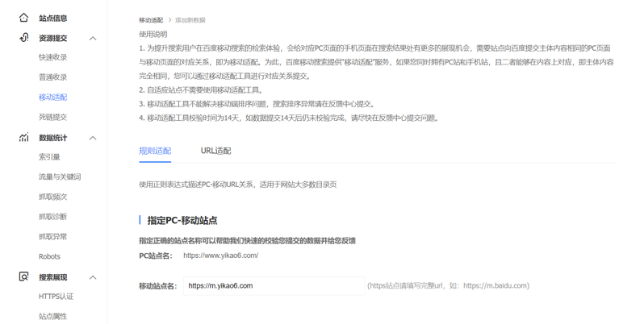Select the 规则适配 tab

click(x=155, y=151)
